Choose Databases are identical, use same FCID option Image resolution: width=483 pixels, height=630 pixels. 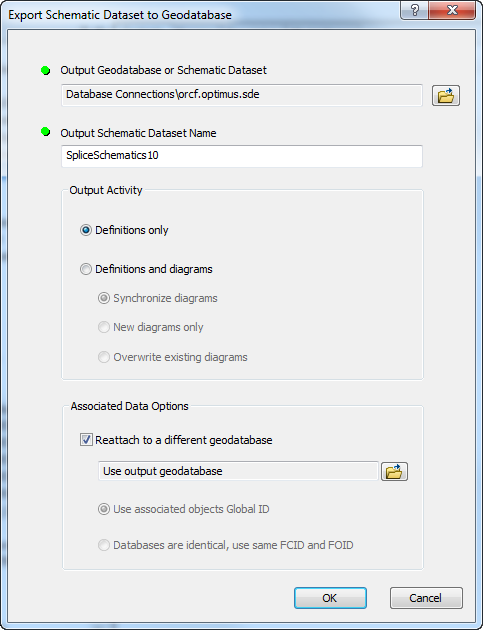coord(104,545)
